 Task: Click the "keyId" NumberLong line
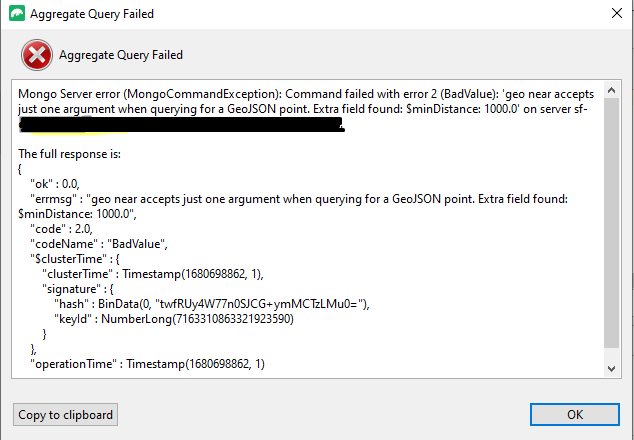[174, 319]
